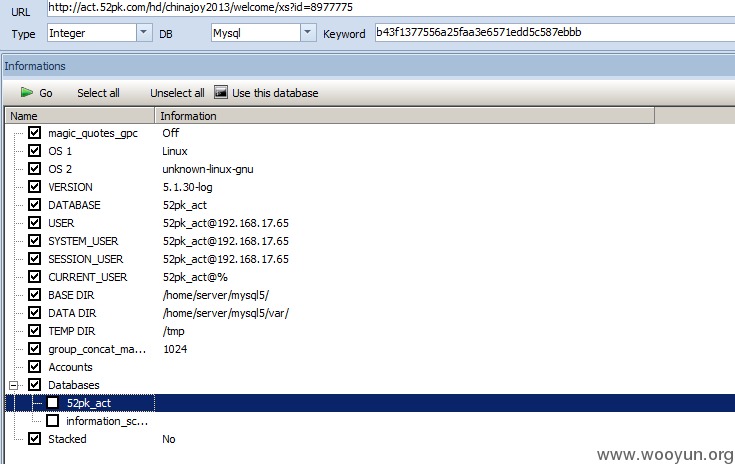This screenshot has width=735, height=464.
Task: Click the TEMP DIR value /tmp
Action: [x=173, y=331]
